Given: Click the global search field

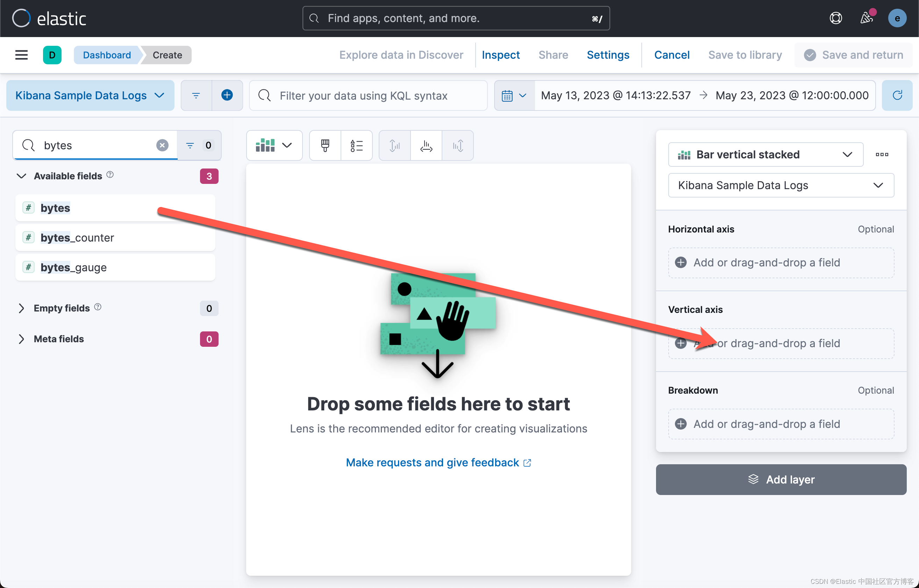Looking at the screenshot, I should pos(456,18).
